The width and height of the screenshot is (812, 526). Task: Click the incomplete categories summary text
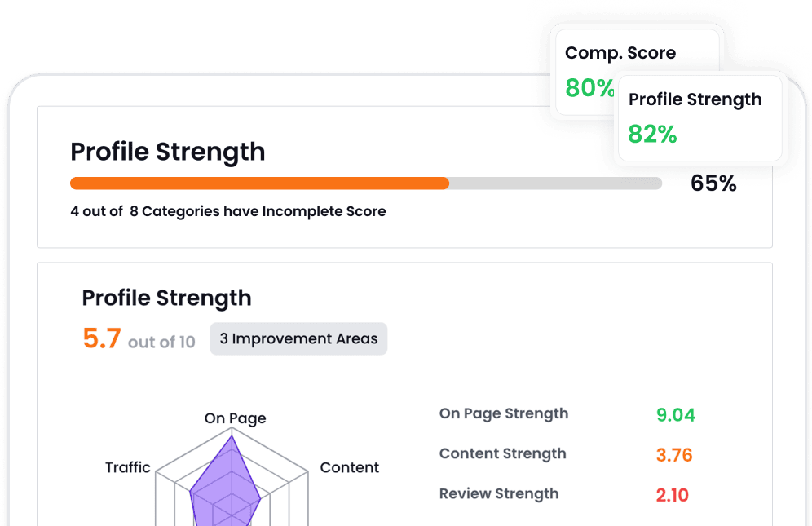pyautogui.click(x=228, y=211)
